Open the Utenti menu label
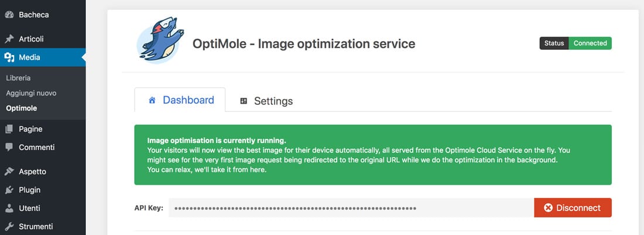644x235 pixels. (30, 208)
